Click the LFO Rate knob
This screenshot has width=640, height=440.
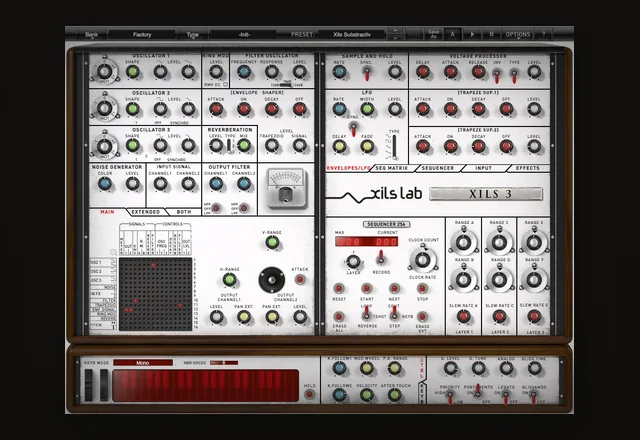click(x=339, y=109)
